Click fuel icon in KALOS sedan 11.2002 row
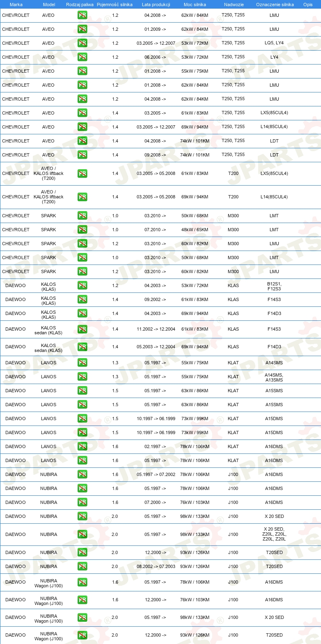The height and width of the screenshot is (644, 321). (82, 329)
